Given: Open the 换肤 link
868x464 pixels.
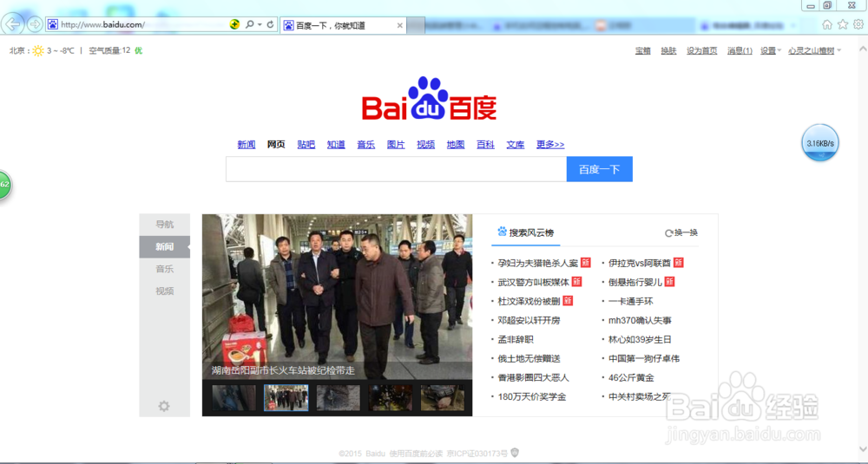Looking at the screenshot, I should (668, 51).
